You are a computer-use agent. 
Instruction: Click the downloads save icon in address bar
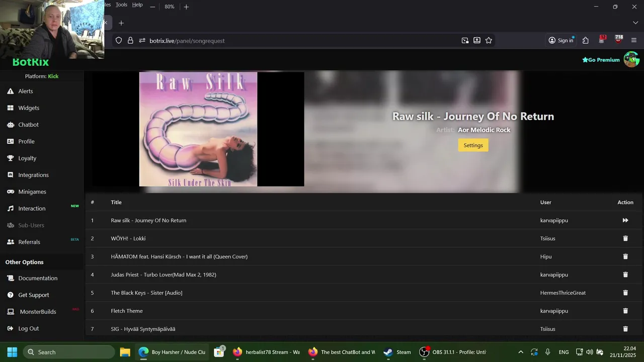(x=476, y=40)
